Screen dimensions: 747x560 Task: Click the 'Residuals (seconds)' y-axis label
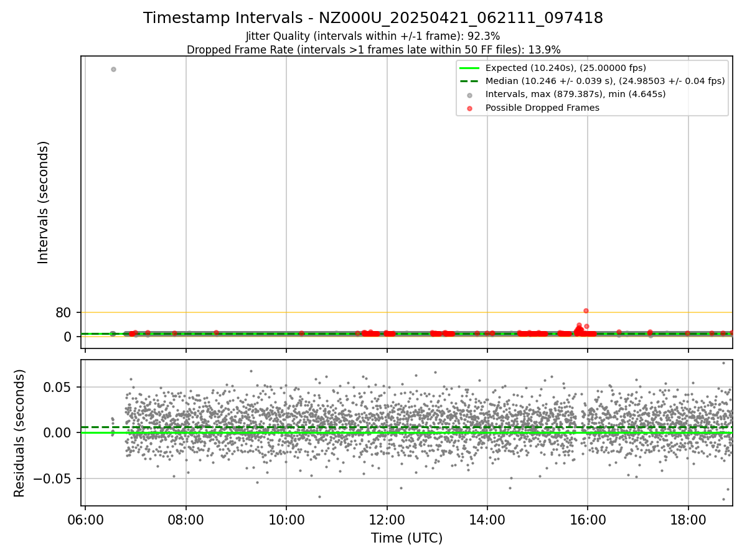[20, 433]
